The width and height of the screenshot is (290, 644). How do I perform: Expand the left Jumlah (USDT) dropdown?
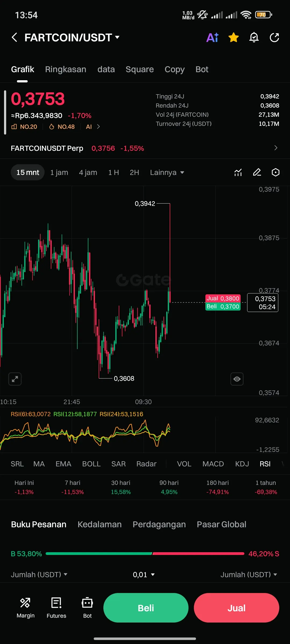click(39, 575)
